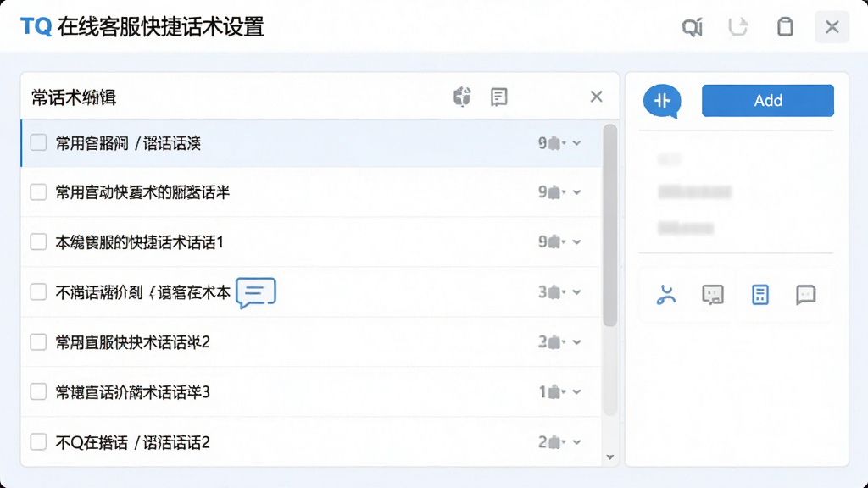Click the blue chat bubble icon beside Add
This screenshot has height=488, width=868.
click(x=662, y=102)
